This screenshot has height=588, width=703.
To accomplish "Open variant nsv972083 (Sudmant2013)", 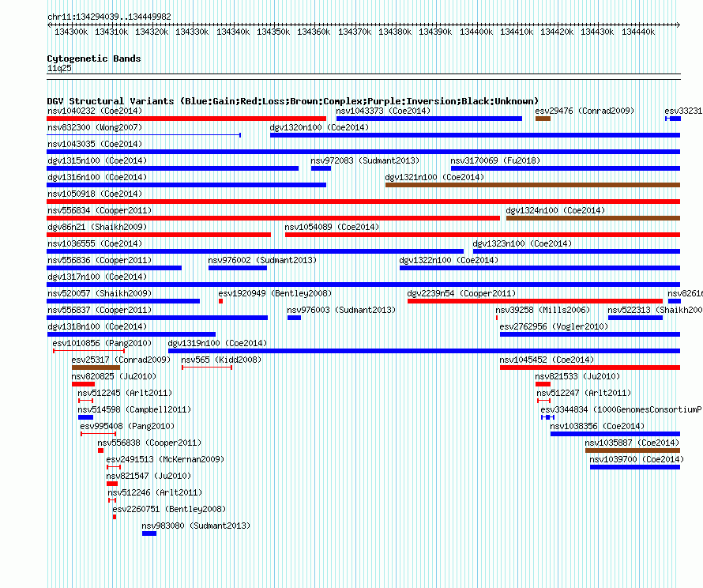I will pyautogui.click(x=321, y=168).
